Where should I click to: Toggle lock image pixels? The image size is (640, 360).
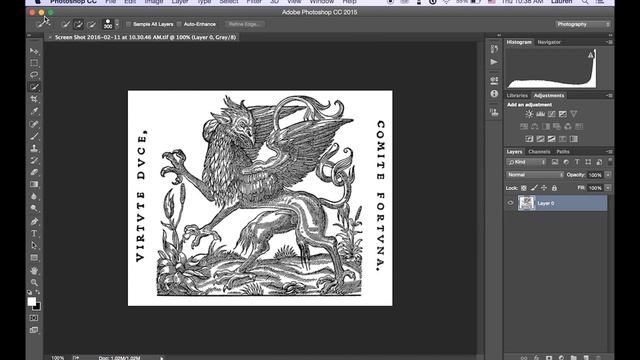click(534, 188)
